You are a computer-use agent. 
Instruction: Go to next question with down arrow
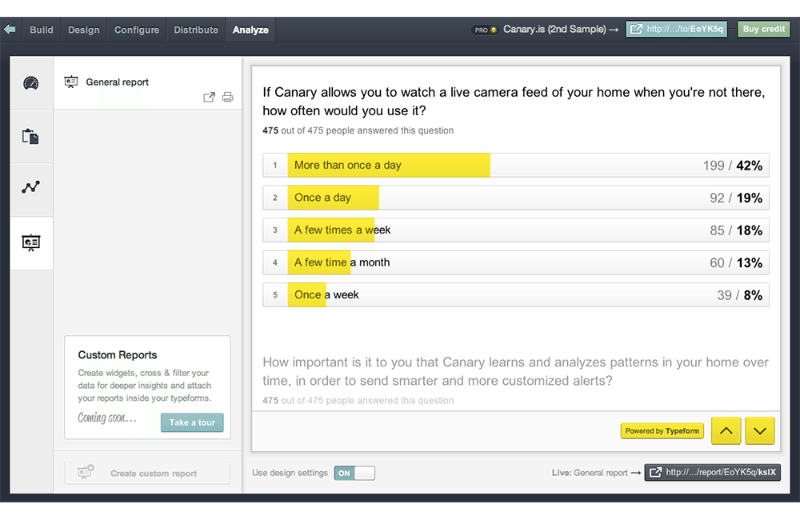pyautogui.click(x=759, y=431)
